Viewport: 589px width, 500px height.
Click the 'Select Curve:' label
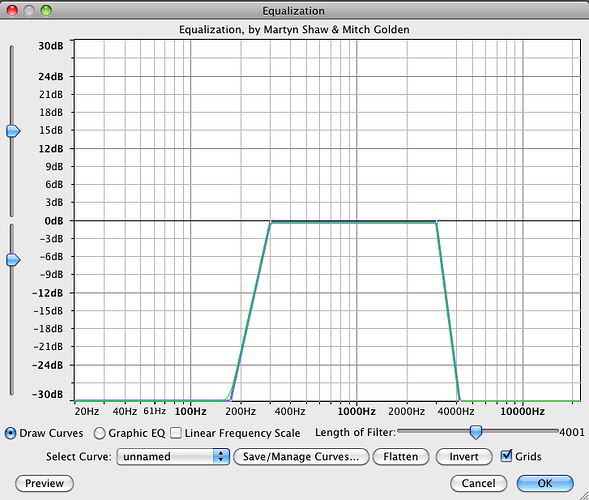click(x=79, y=456)
